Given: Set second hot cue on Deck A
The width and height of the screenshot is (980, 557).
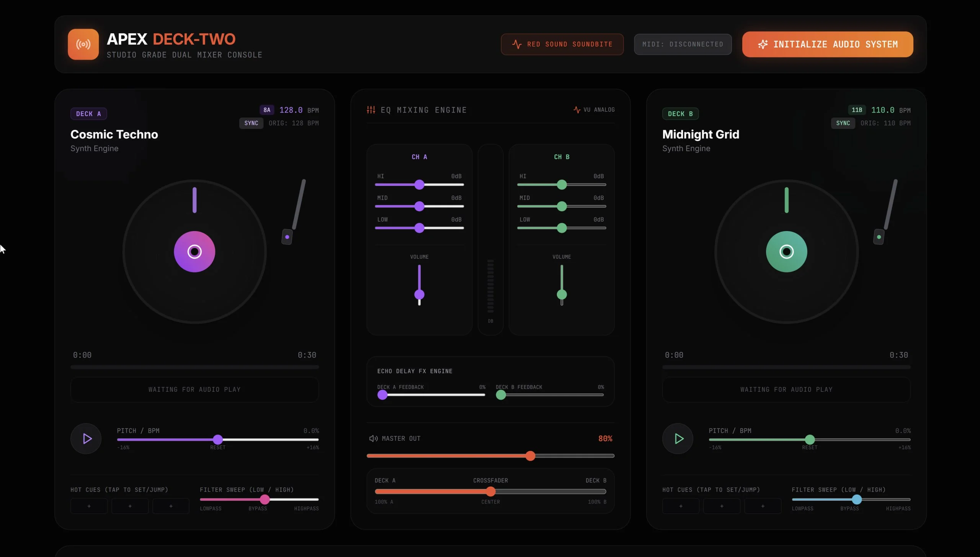Looking at the screenshot, I should coord(130,506).
